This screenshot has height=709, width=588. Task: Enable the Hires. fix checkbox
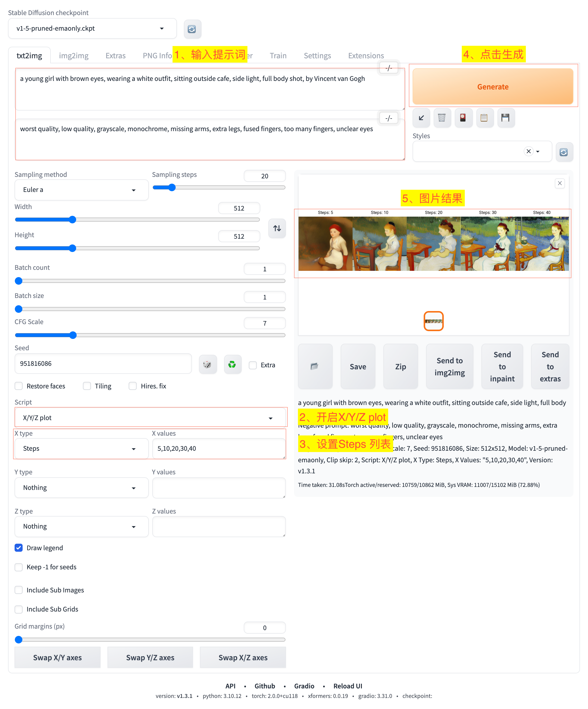pyautogui.click(x=133, y=386)
